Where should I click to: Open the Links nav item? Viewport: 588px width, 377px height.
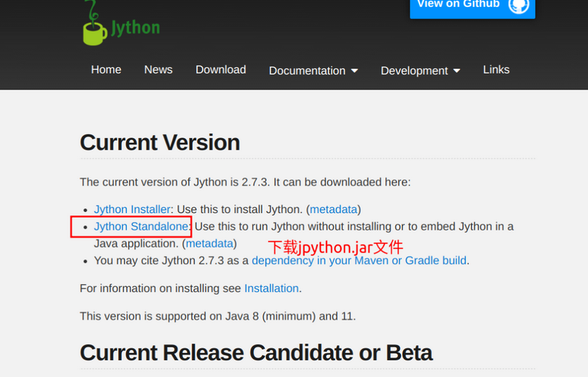[496, 69]
